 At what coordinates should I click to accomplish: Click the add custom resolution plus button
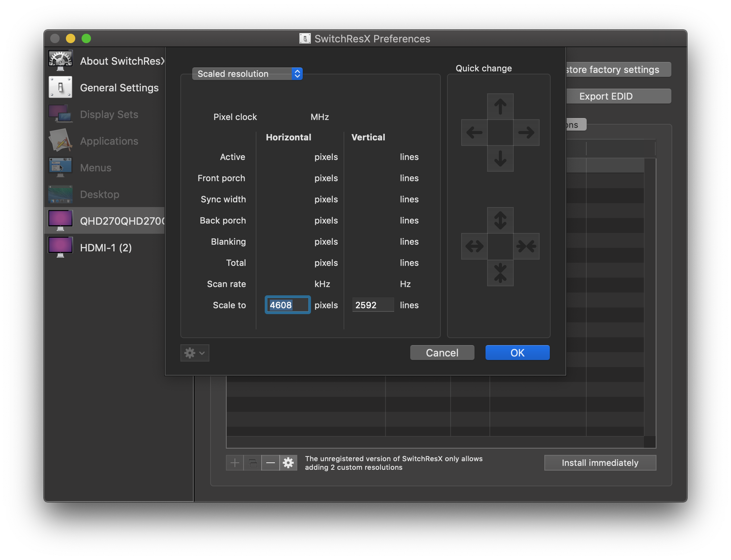coord(235,463)
